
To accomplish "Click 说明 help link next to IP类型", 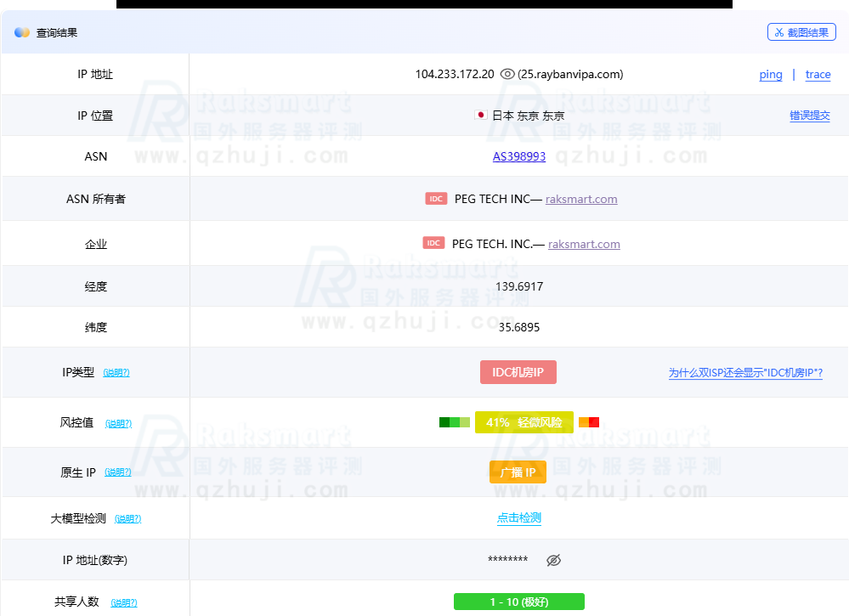I will pos(116,373).
